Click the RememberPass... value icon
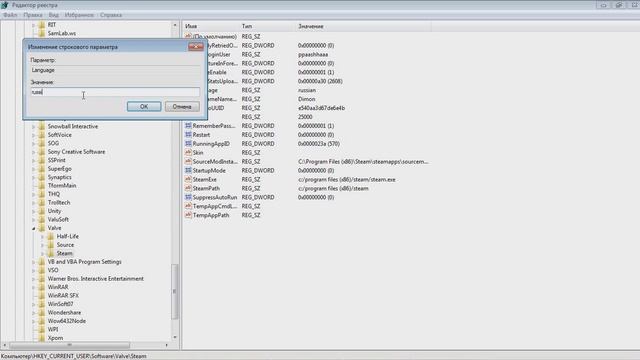The image size is (640, 360). (x=188, y=126)
